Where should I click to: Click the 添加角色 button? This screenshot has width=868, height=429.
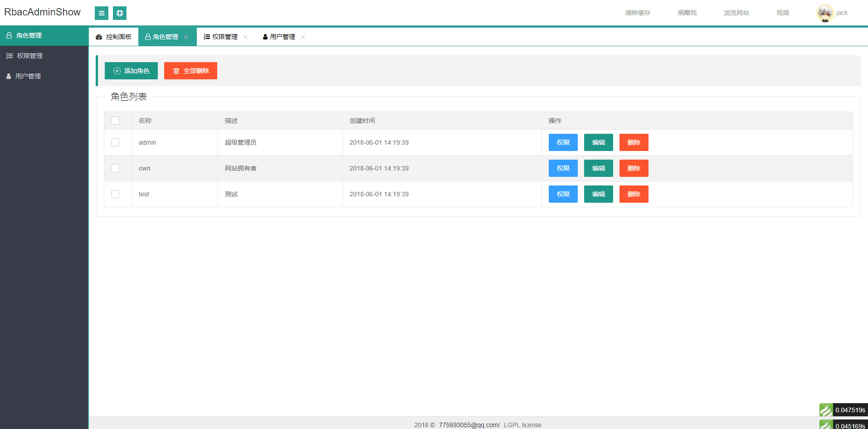131,71
